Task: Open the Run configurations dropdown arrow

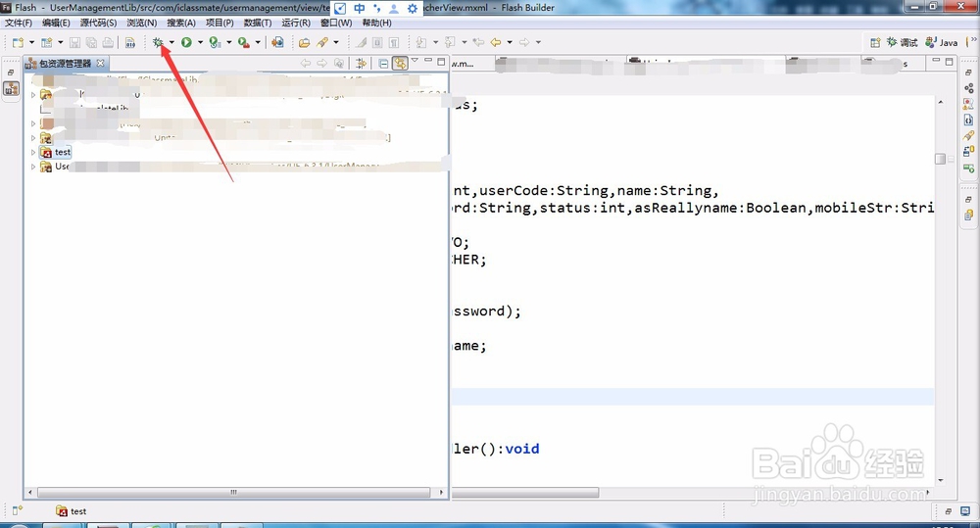Action: tap(200, 42)
